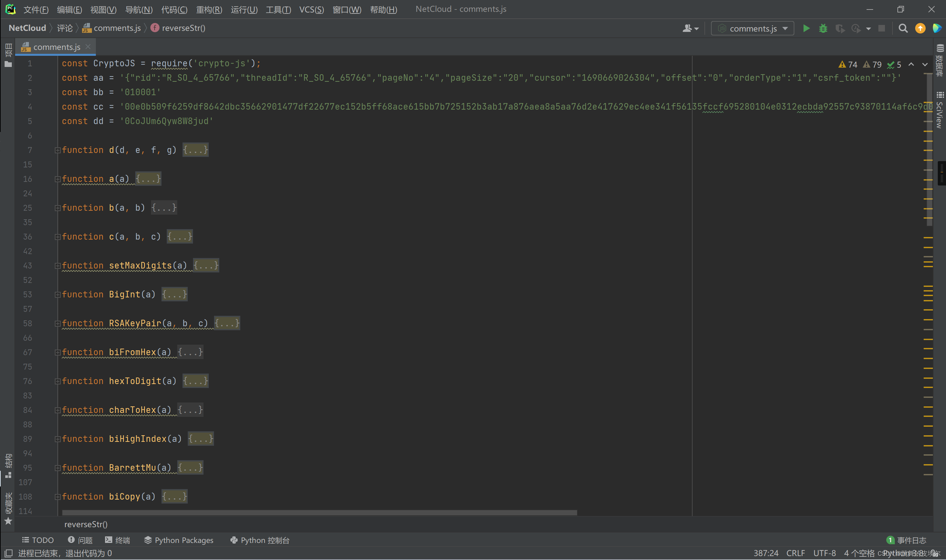Open the TODO tool window
The image size is (946, 560).
[38, 540]
